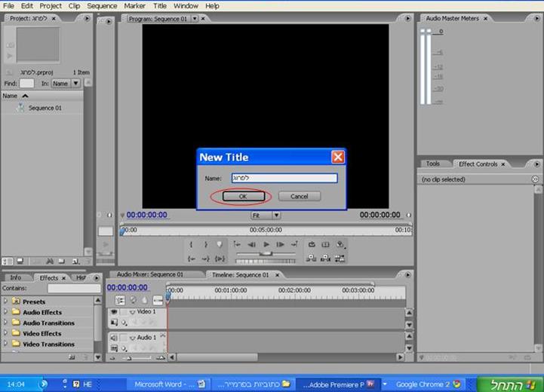
Task: Toggle Video 1 track lock box
Action: click(x=123, y=312)
